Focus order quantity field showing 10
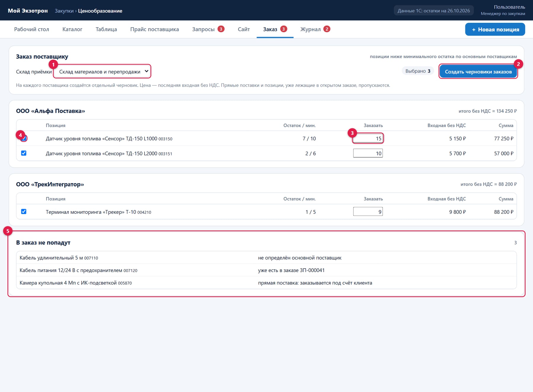This screenshot has width=533, height=392. pyautogui.click(x=368, y=153)
